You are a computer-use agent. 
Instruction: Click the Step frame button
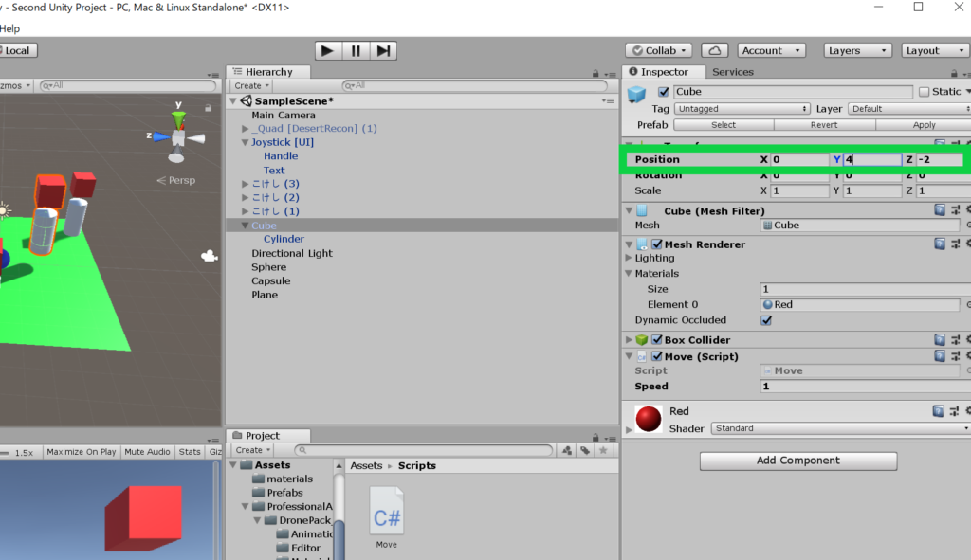click(383, 51)
